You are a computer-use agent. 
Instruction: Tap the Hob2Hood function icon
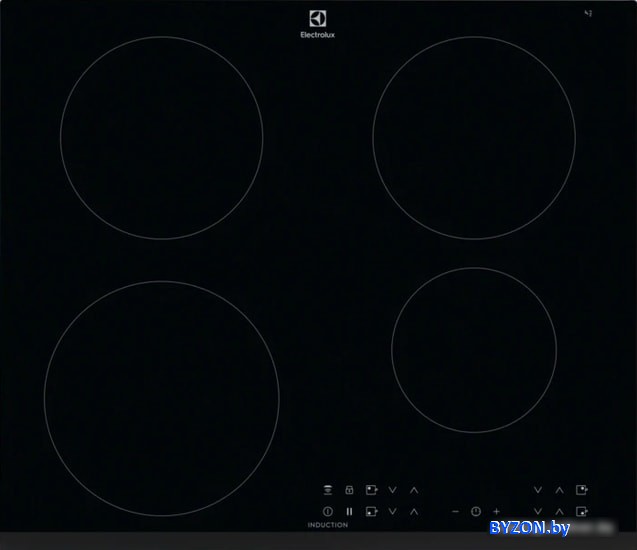click(x=327, y=490)
